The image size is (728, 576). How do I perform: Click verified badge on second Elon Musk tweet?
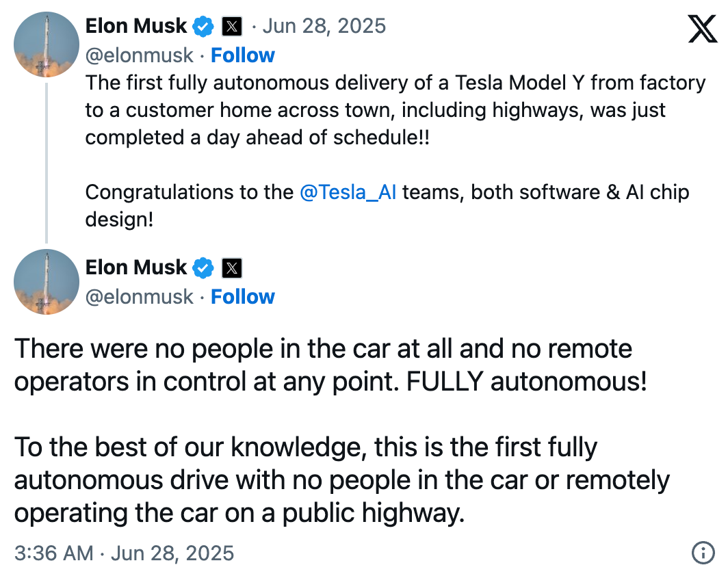point(203,267)
